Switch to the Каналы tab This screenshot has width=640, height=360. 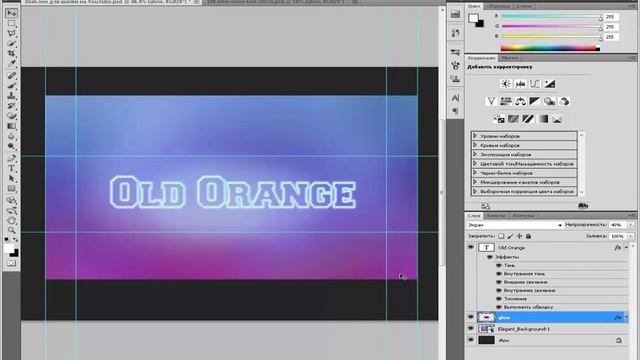(496, 215)
